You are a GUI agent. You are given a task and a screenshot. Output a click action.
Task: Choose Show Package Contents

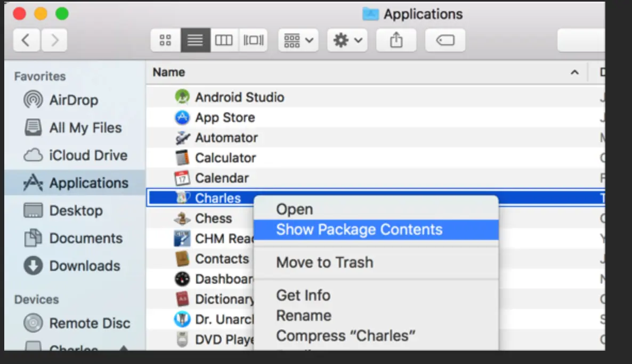coord(376,229)
